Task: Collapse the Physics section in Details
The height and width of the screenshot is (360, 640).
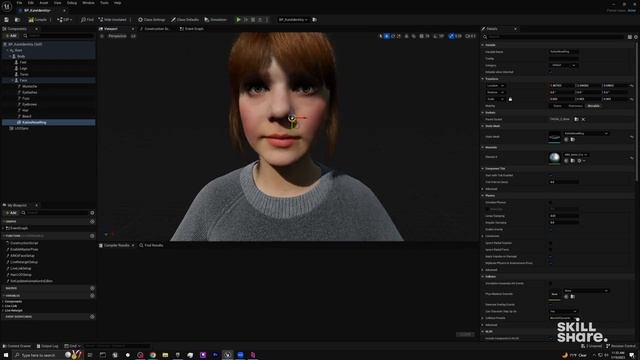Action: pyautogui.click(x=483, y=196)
